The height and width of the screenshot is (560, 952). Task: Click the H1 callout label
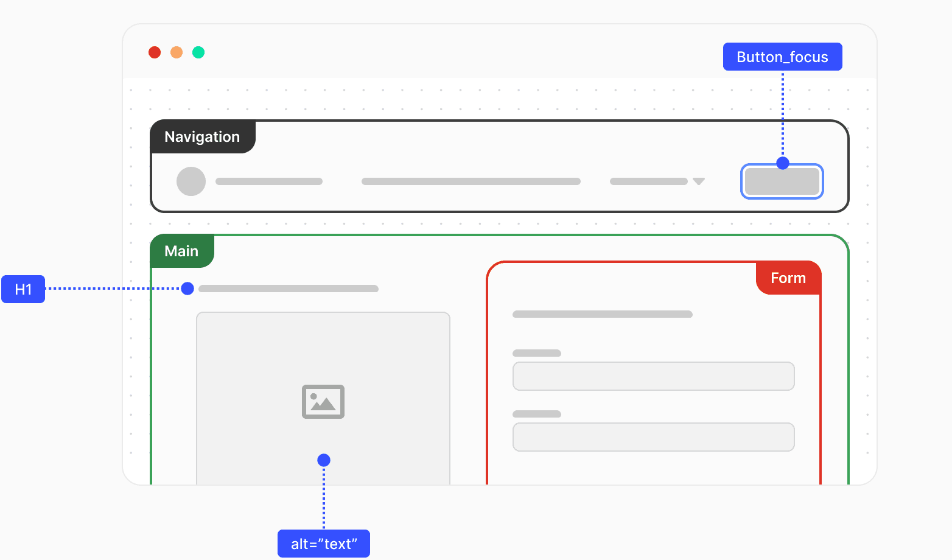[x=23, y=289]
